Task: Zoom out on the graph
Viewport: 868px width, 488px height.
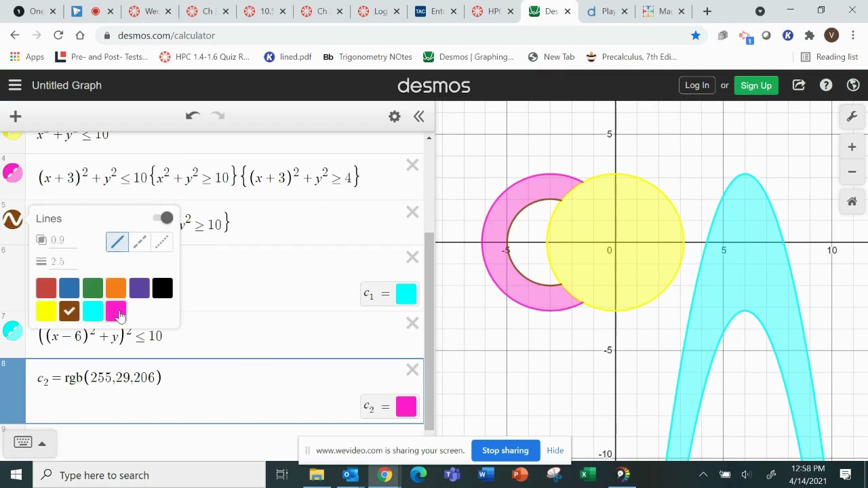Action: (x=852, y=171)
